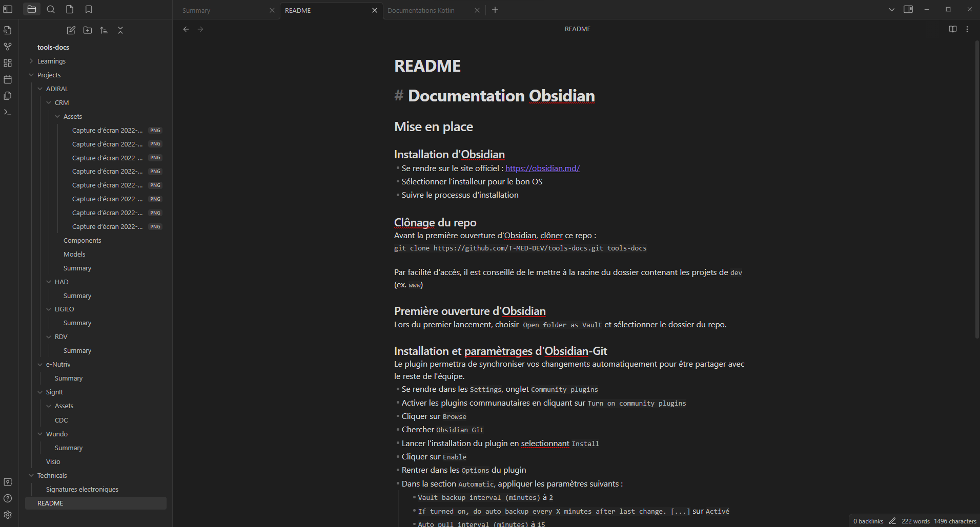
Task: Change sort order of the file explorer
Action: click(x=104, y=30)
